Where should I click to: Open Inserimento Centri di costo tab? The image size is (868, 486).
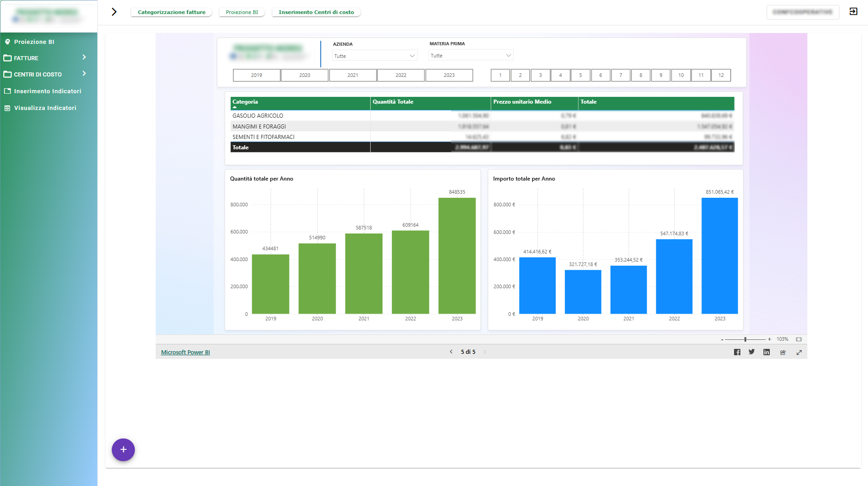pyautogui.click(x=316, y=12)
